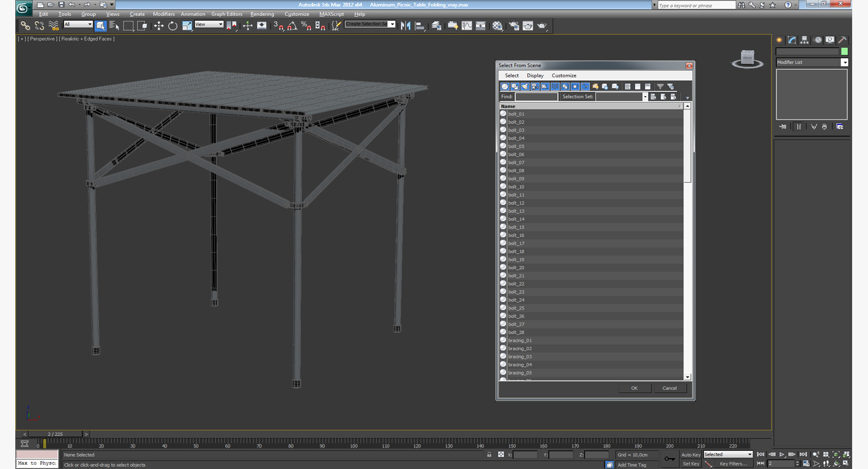Click the Align tool
The image size is (868, 469).
420,26
